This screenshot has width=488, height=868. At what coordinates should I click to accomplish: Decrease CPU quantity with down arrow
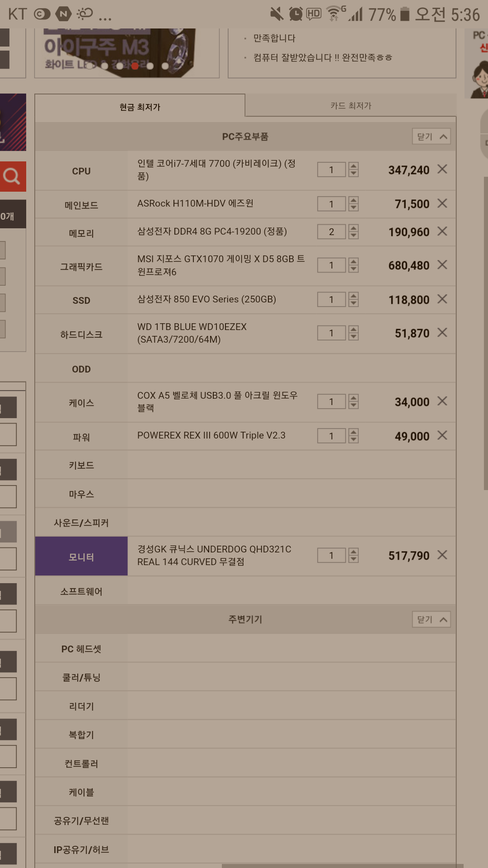pos(353,173)
